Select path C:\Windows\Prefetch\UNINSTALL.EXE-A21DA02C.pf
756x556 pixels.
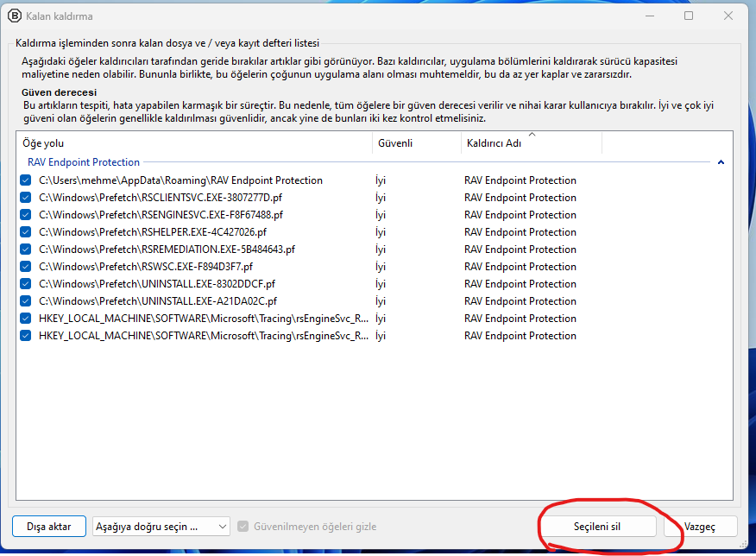158,301
